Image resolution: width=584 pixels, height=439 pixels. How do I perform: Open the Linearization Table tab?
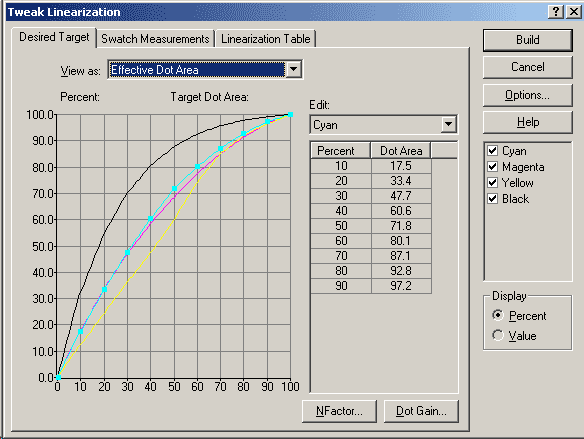pyautogui.click(x=266, y=39)
